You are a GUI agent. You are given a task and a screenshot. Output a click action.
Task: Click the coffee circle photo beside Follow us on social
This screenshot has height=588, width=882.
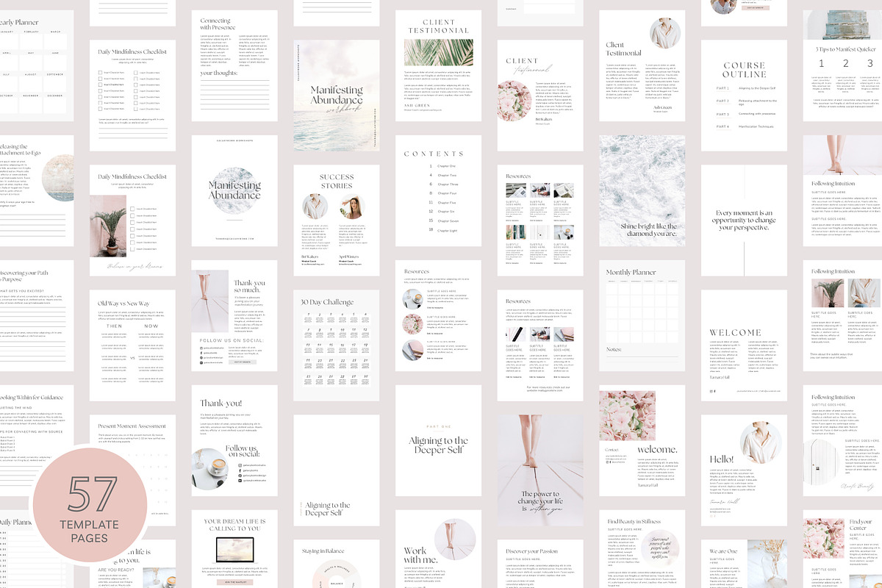[x=208, y=469]
